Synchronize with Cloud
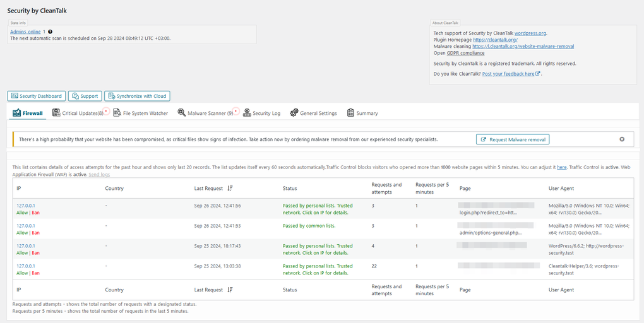 click(137, 96)
